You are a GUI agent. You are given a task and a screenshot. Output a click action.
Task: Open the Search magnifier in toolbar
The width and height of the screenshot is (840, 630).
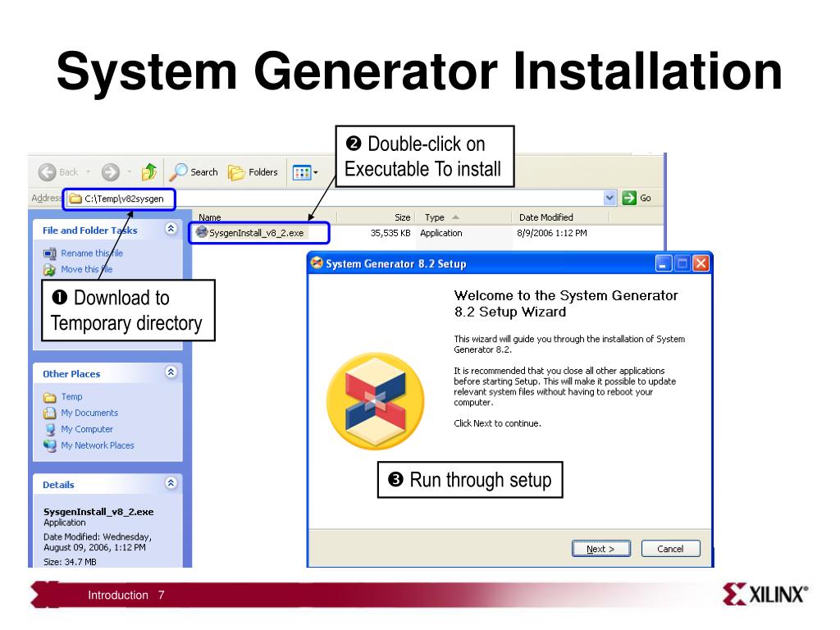click(178, 172)
